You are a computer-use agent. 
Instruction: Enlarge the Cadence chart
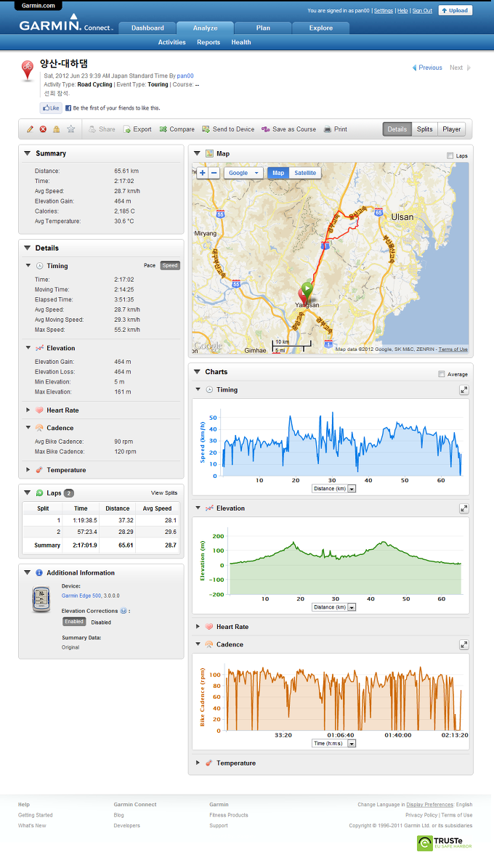pos(463,644)
